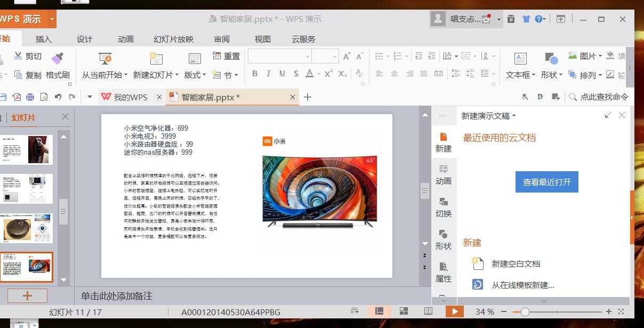
Task: Click the Print icon in quick toolbar
Action: click(30, 97)
